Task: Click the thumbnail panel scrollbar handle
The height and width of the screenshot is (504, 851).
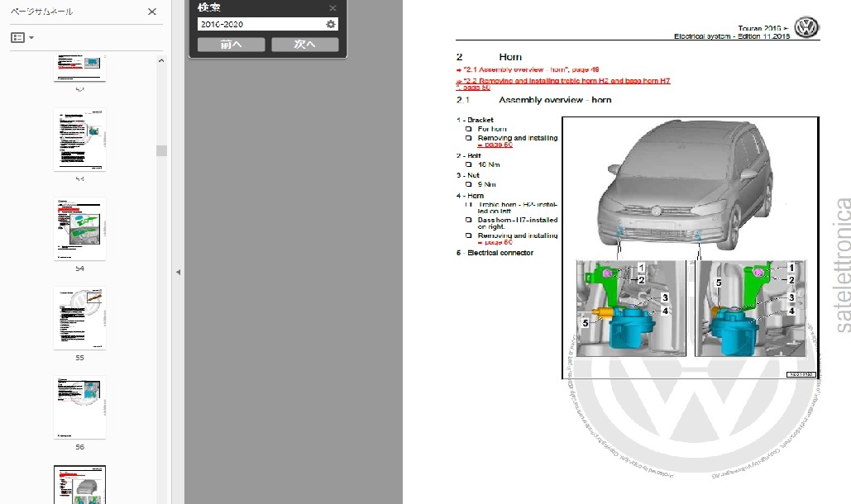Action: click(161, 150)
